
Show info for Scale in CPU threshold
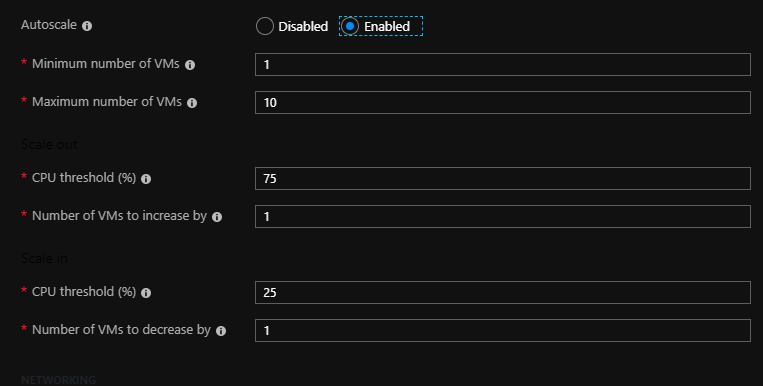146,293
